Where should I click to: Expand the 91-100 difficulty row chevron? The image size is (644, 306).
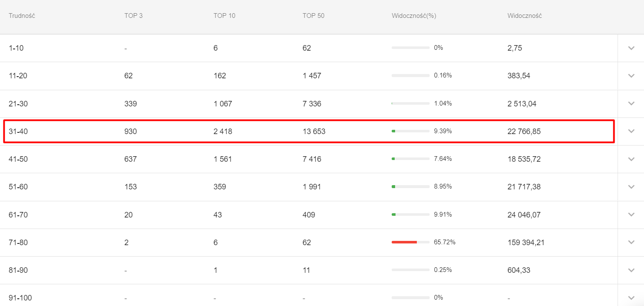631,297
